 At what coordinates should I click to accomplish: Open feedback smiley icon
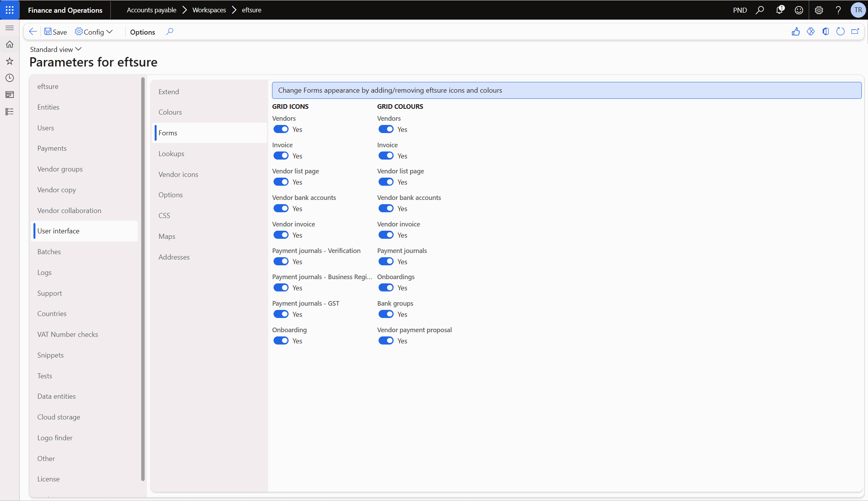click(x=799, y=10)
